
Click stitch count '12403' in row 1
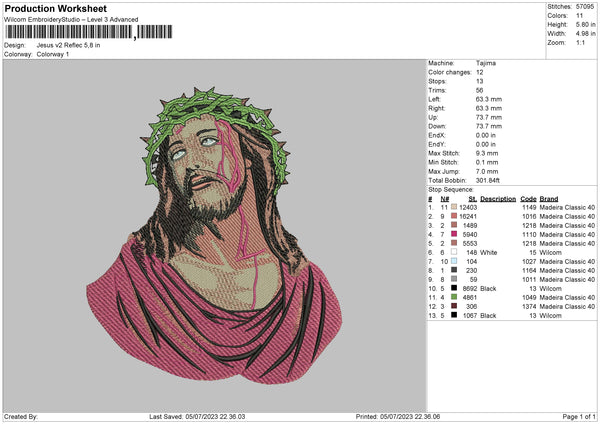(x=468, y=207)
